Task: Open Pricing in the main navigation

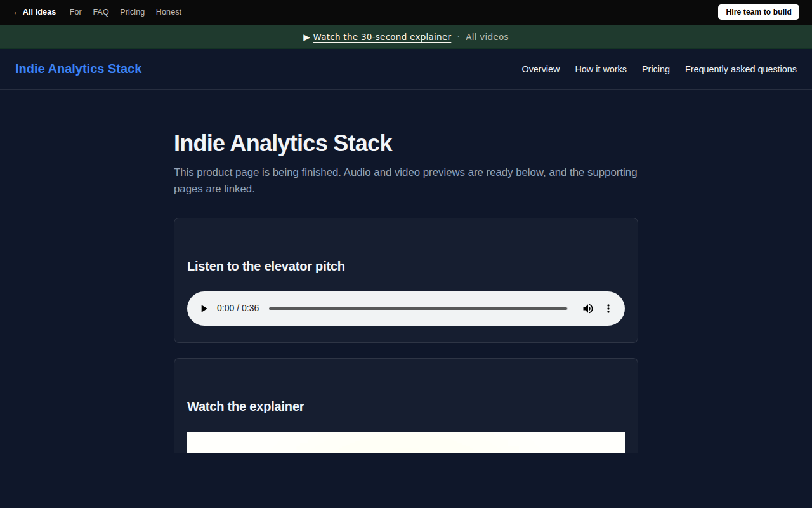Action: pos(656,69)
